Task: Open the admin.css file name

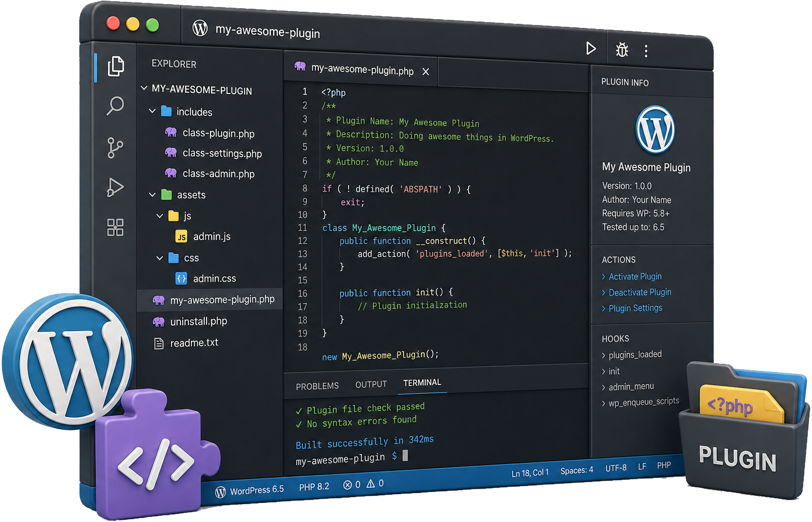Action: [214, 279]
